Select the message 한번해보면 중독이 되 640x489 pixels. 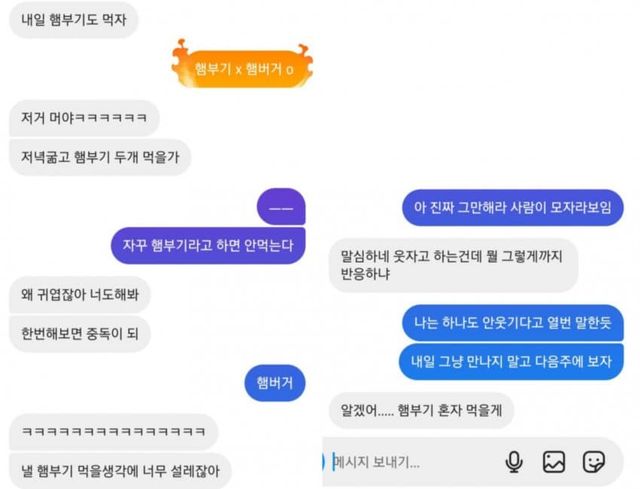tap(80, 333)
